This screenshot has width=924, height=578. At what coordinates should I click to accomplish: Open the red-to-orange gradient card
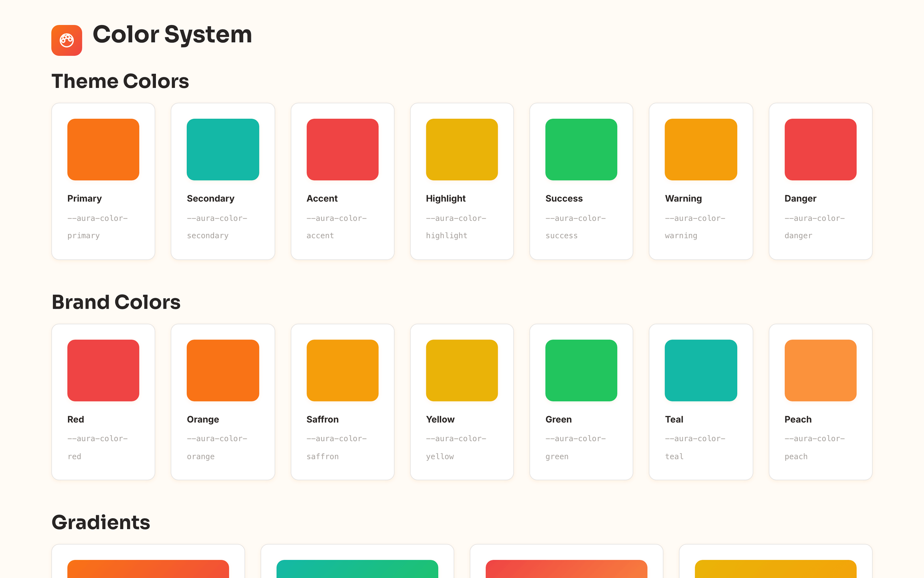pos(566,561)
